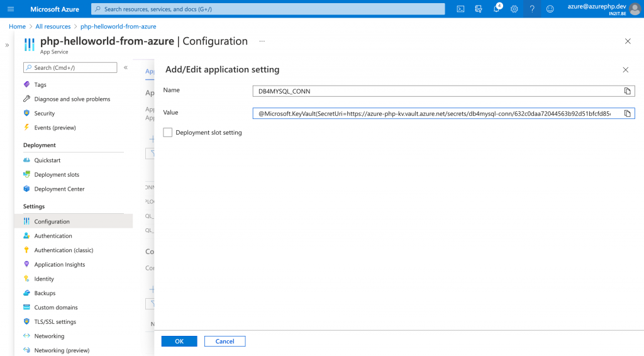Click the Quickstart icon
This screenshot has height=356, width=644.
[26, 160]
